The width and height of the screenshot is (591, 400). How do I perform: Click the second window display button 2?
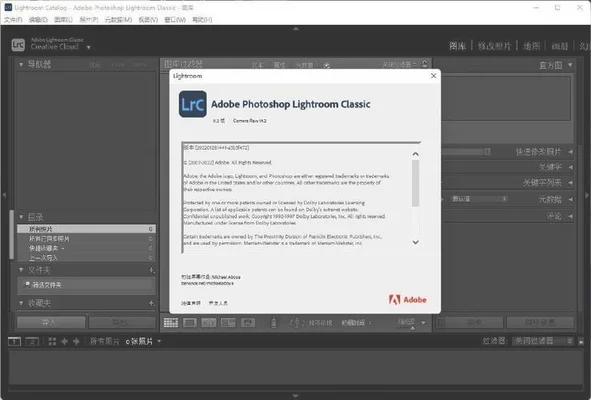[x=32, y=342]
